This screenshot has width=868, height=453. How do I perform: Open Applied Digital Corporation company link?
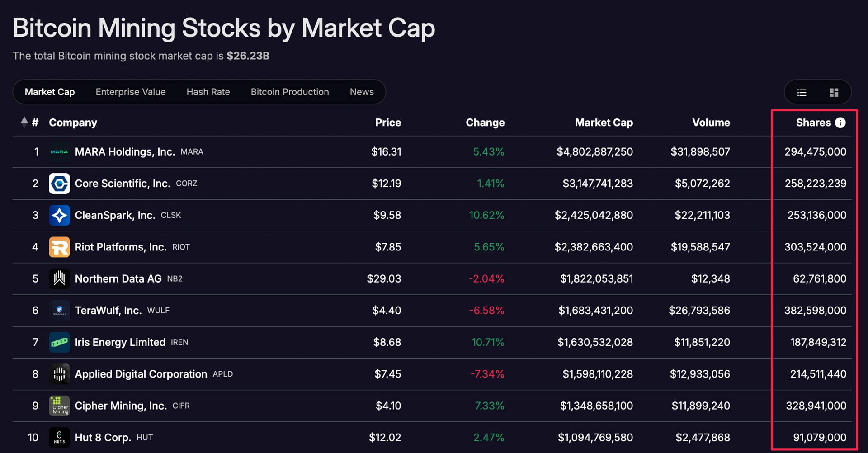click(141, 374)
